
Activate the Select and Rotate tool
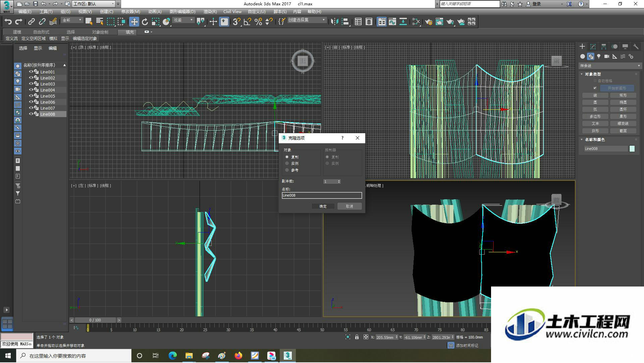click(x=145, y=22)
